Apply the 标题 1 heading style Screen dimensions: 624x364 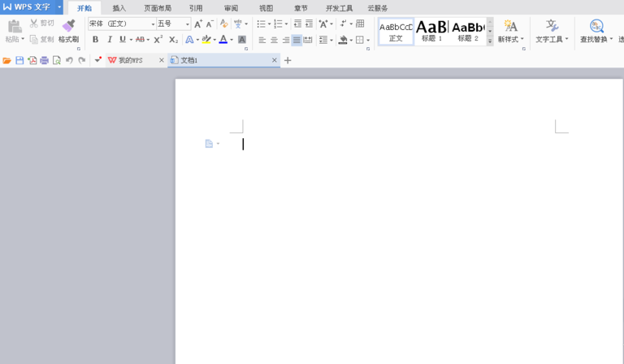[x=431, y=32]
